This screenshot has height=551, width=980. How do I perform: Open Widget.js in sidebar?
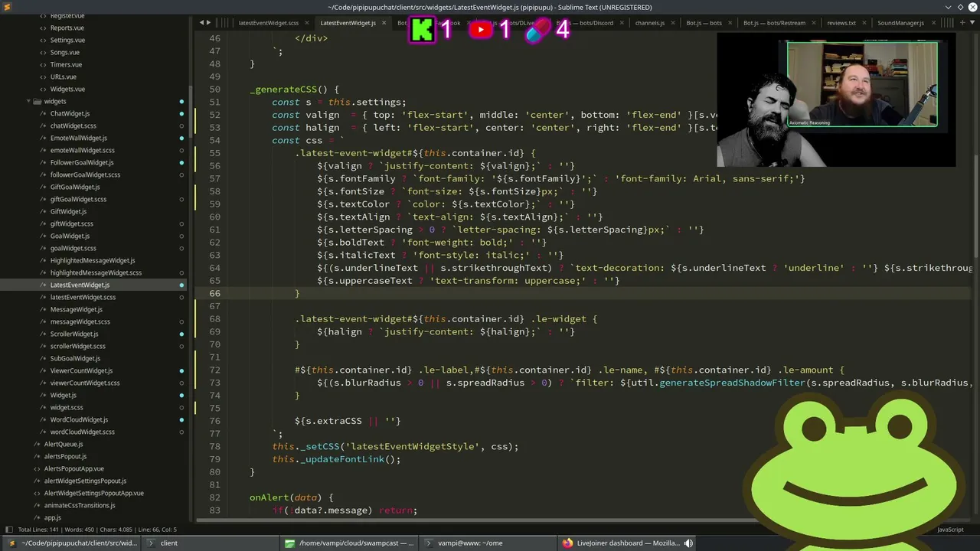click(63, 395)
